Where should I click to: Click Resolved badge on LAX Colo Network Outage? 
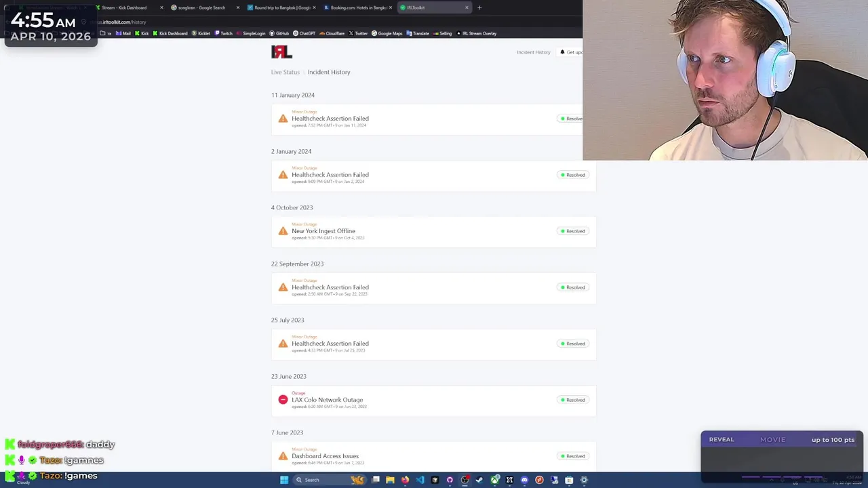point(573,400)
